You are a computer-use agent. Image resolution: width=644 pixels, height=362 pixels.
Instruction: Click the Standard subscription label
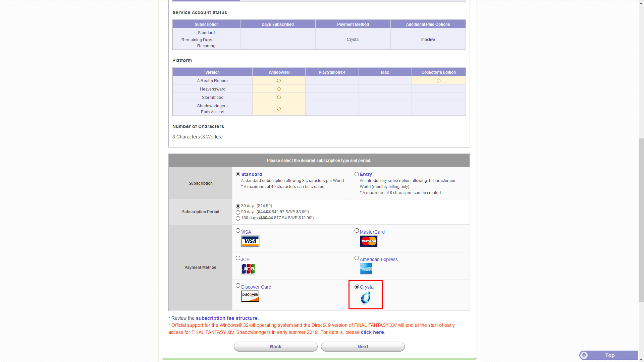pos(252,174)
